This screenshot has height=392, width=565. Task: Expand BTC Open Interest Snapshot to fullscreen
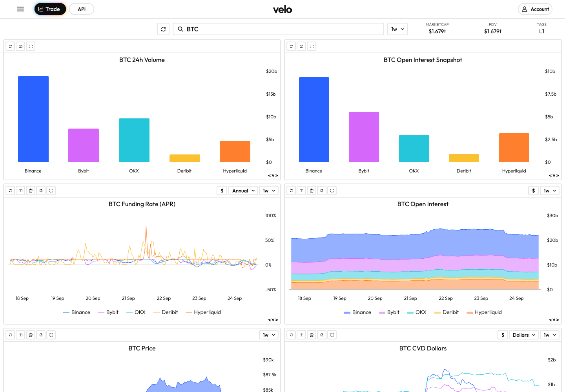point(312,46)
